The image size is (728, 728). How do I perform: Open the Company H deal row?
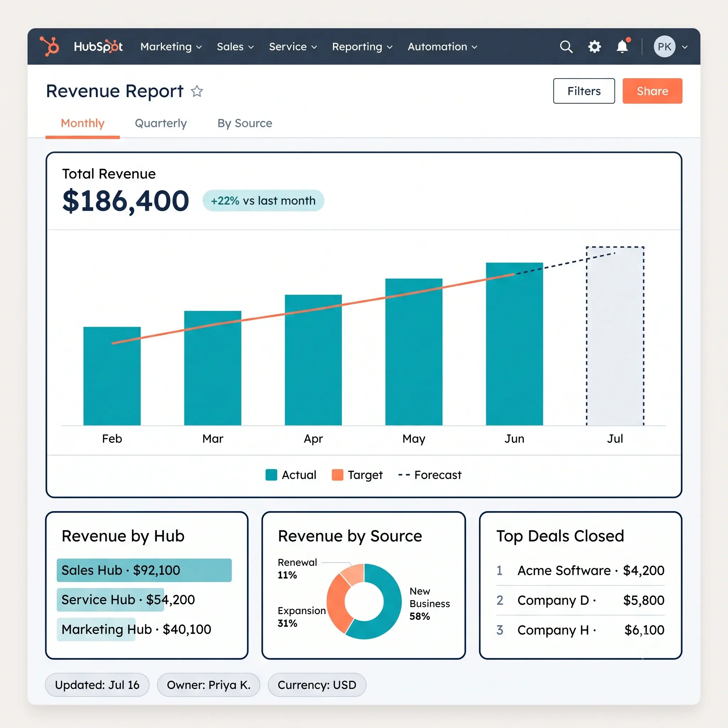(580, 630)
